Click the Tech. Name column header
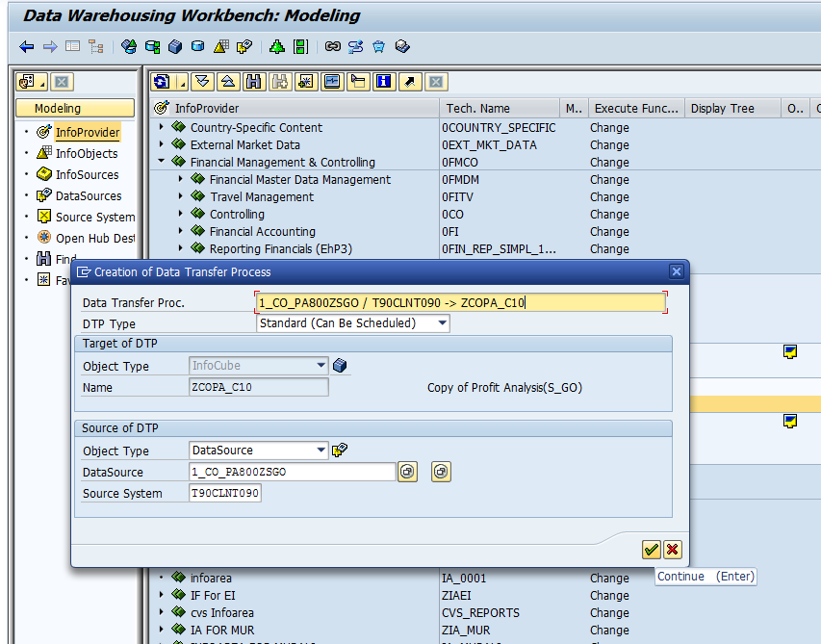The image size is (821, 644). pos(500,109)
